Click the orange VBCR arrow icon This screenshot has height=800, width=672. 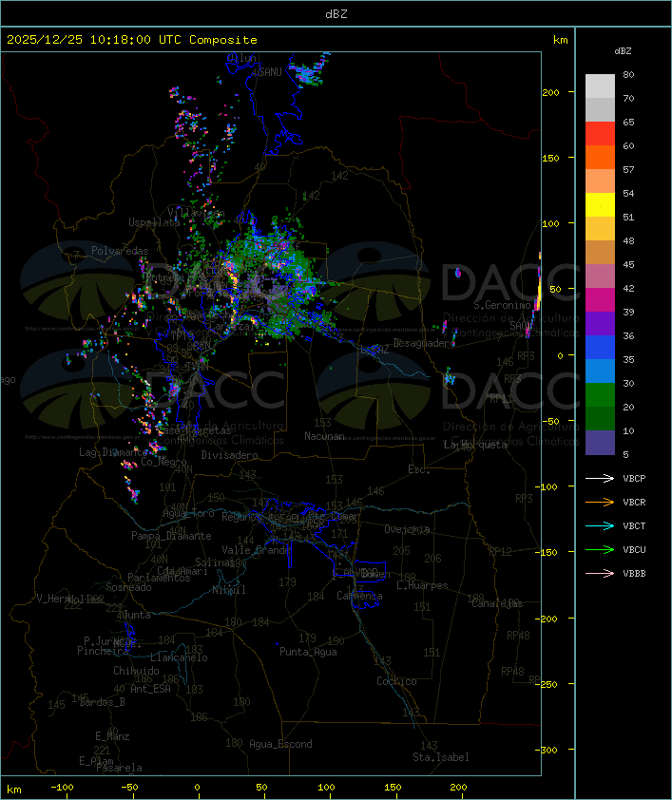[x=600, y=502]
